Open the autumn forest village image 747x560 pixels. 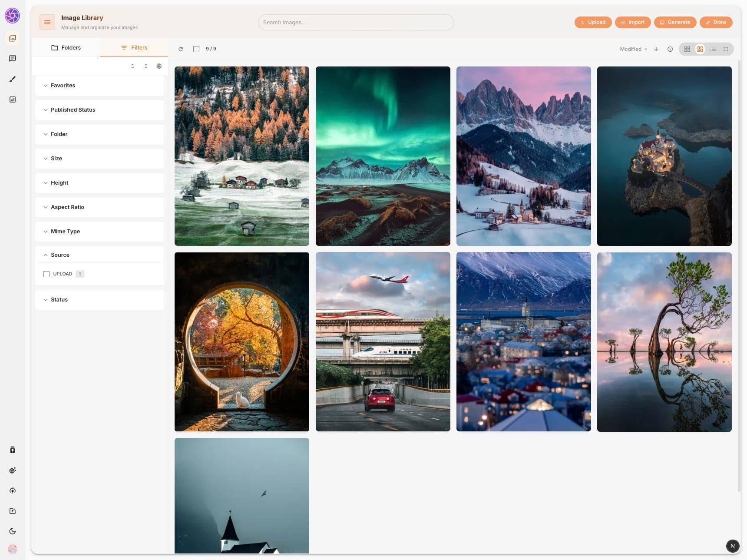pyautogui.click(x=242, y=156)
